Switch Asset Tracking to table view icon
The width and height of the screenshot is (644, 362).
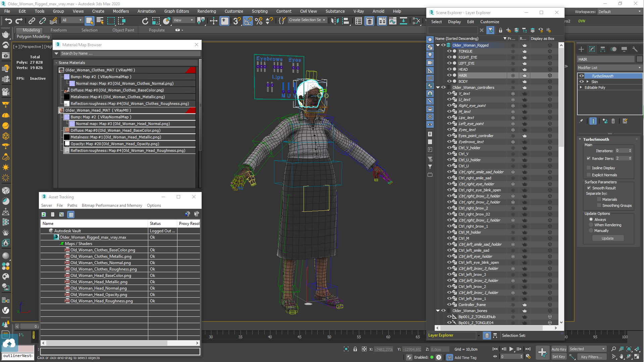71,215
